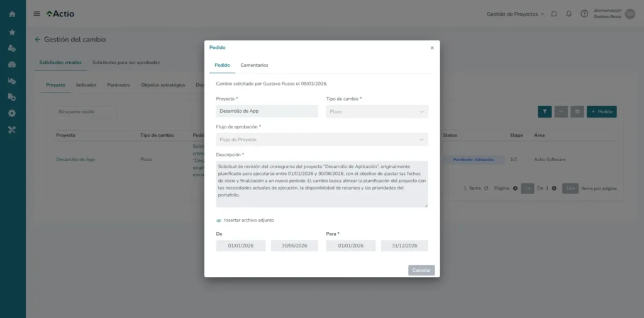Image resolution: width=644 pixels, height=318 pixels.
Task: Click the Home icon in sidebar
Action: 12,14
